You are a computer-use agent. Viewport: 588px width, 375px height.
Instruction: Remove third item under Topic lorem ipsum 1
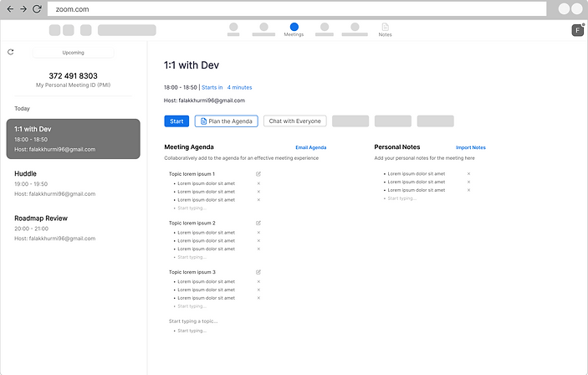click(258, 200)
